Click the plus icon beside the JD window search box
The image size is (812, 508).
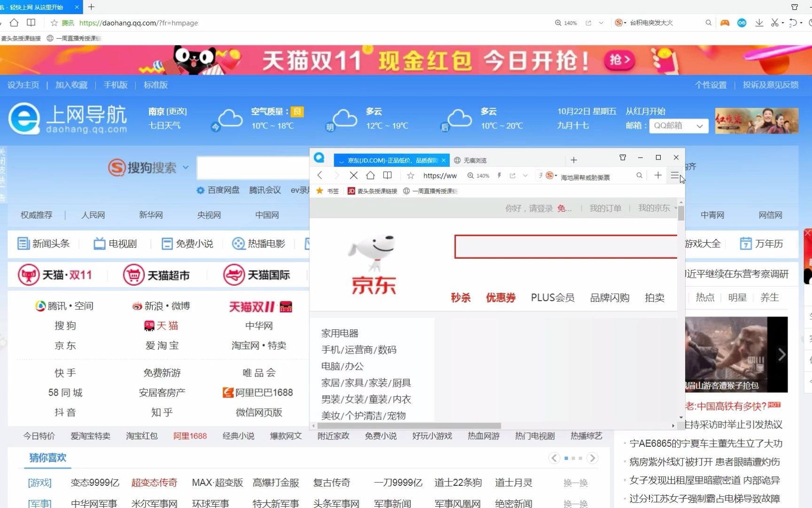coord(658,175)
